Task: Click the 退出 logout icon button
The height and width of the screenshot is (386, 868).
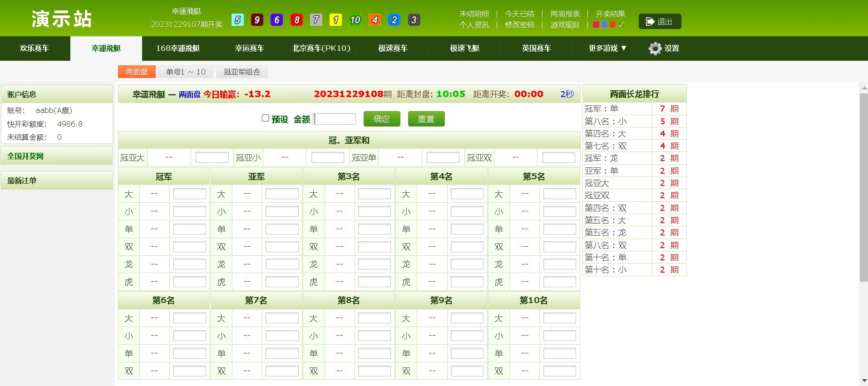Action: tap(660, 21)
